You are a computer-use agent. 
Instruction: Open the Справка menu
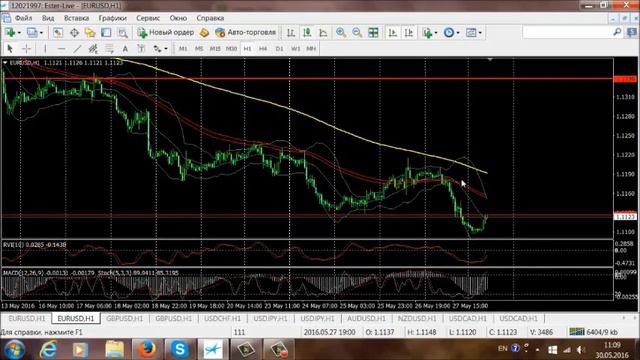[210, 18]
